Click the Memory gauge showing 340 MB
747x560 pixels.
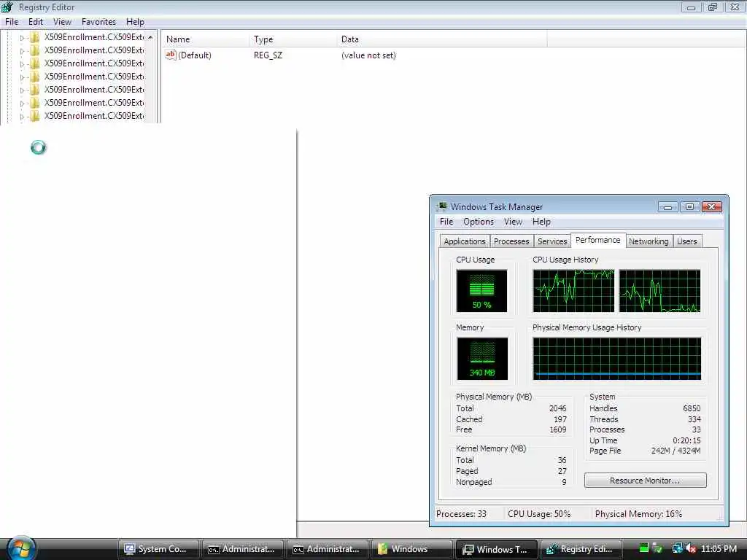(482, 359)
